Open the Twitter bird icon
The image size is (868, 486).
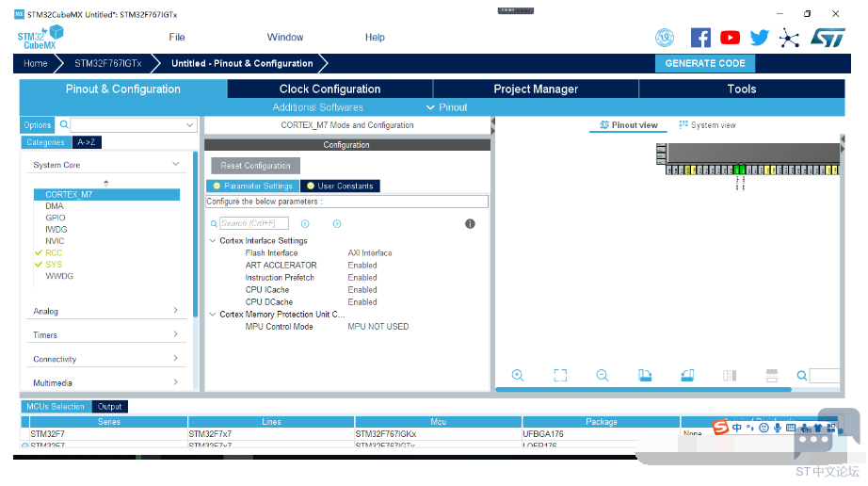(760, 38)
